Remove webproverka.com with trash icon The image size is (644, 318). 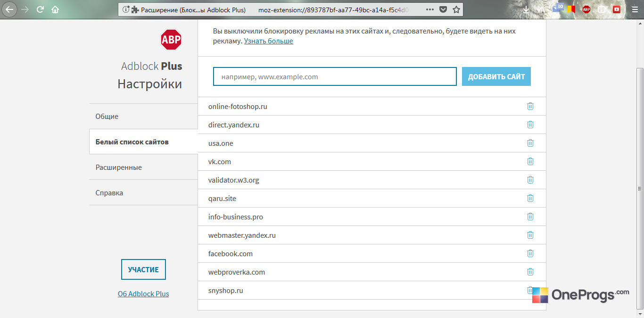click(530, 272)
